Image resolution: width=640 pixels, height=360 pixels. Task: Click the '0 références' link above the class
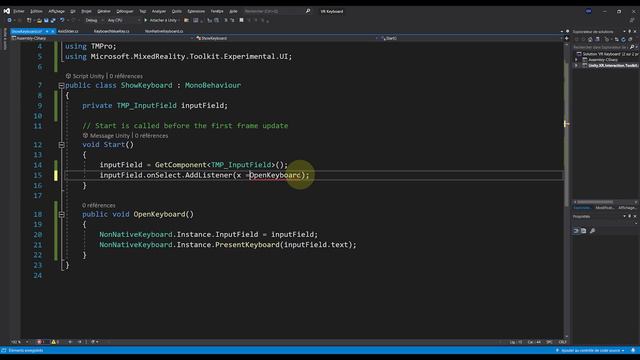126,76
